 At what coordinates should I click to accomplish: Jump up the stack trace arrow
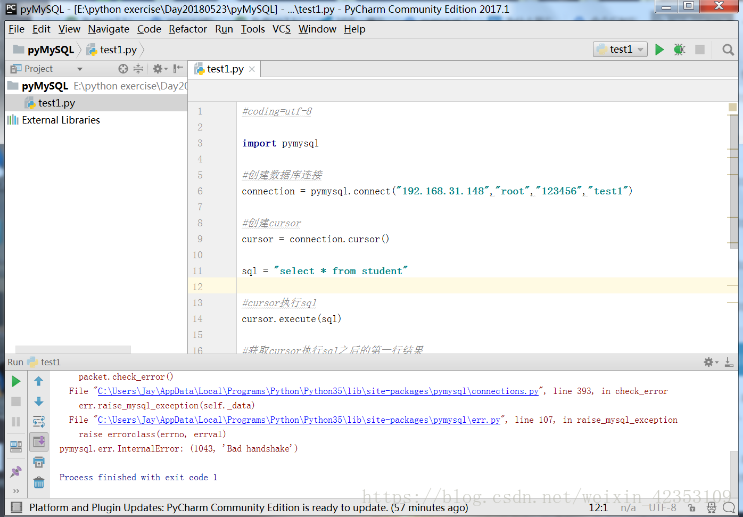coord(39,381)
